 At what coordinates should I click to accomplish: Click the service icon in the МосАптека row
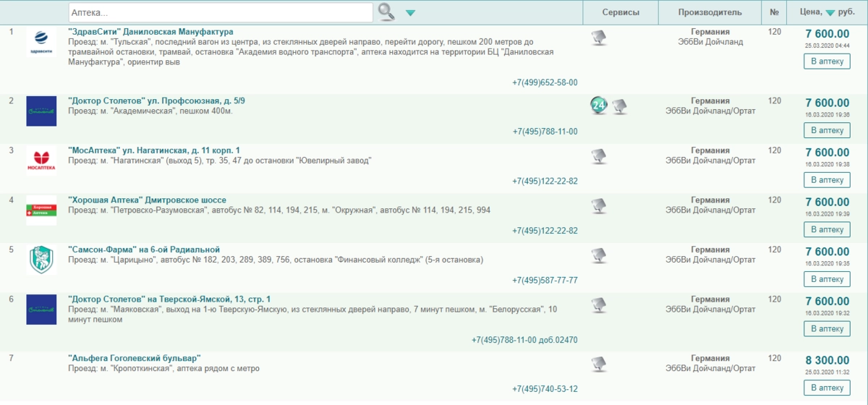tap(598, 156)
